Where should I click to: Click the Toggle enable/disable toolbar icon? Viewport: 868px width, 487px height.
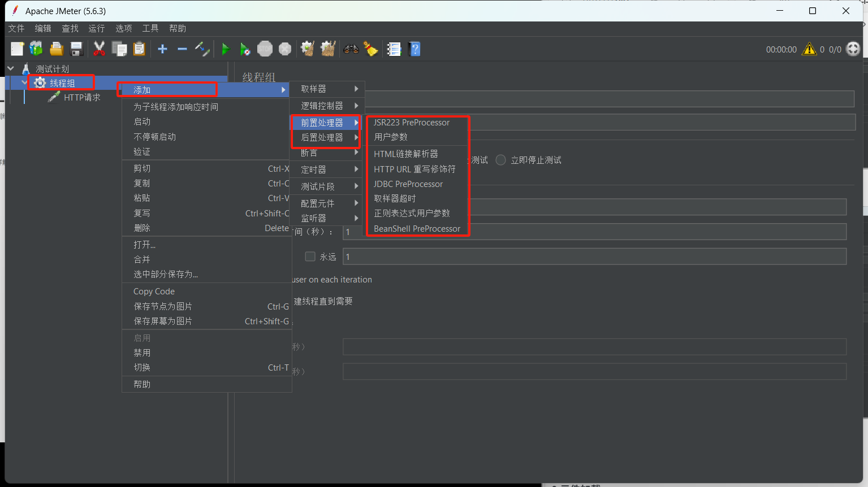[x=202, y=49]
